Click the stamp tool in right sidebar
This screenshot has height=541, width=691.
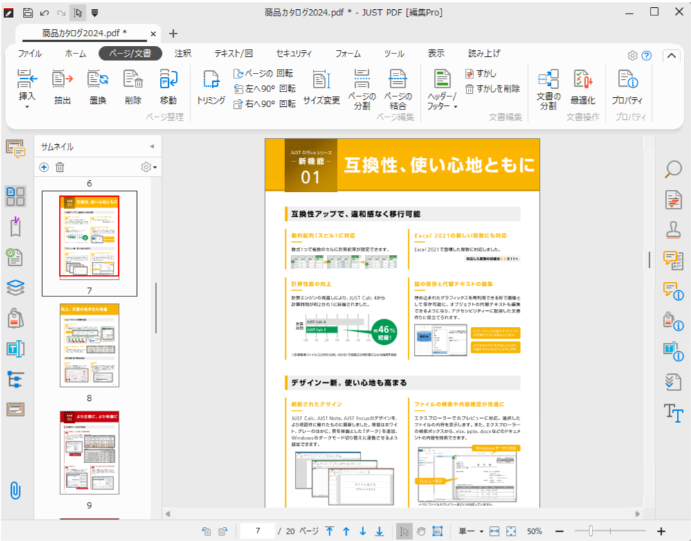pyautogui.click(x=673, y=230)
